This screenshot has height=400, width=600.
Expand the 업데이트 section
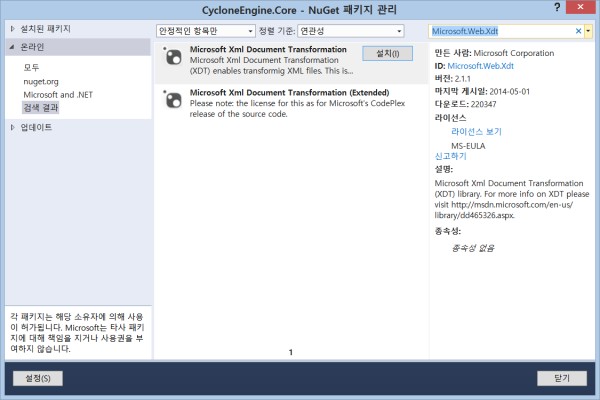tap(13, 127)
